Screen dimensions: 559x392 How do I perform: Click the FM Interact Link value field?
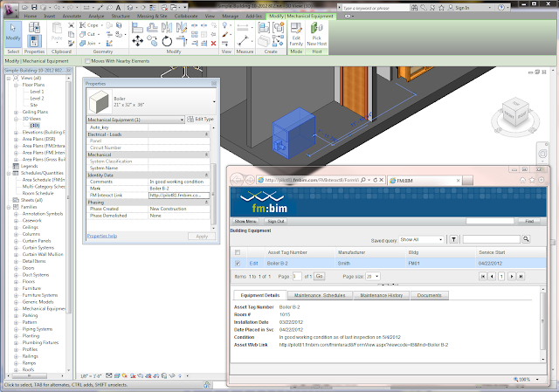pos(177,194)
